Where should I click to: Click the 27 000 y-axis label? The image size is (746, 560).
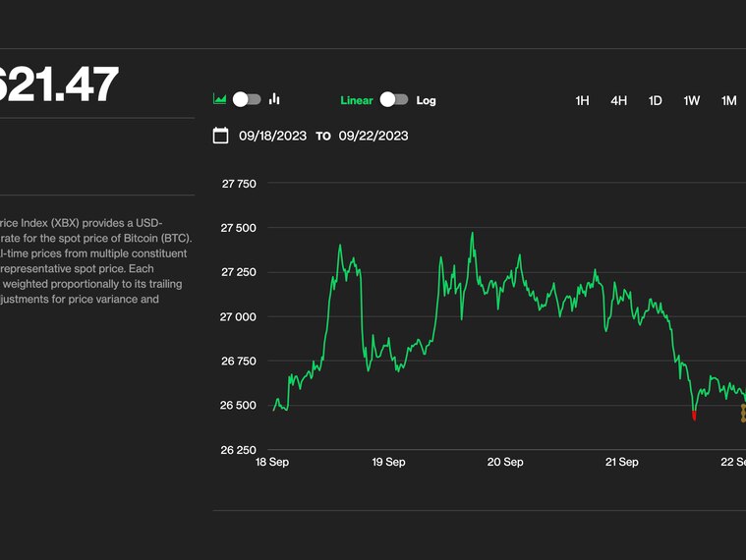pyautogui.click(x=239, y=316)
